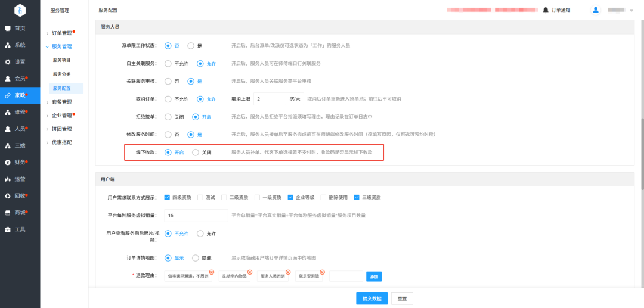Image resolution: width=644 pixels, height=308 pixels.
Task: Open the 首页 home monitor icon
Action: [x=8, y=29]
